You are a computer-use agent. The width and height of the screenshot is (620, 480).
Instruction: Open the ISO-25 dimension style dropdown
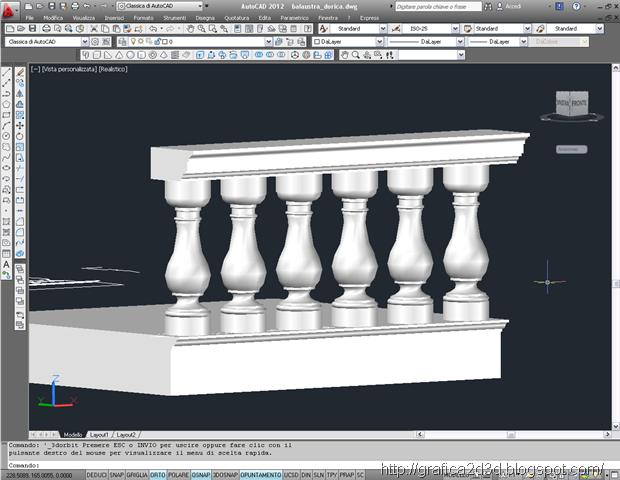(455, 29)
